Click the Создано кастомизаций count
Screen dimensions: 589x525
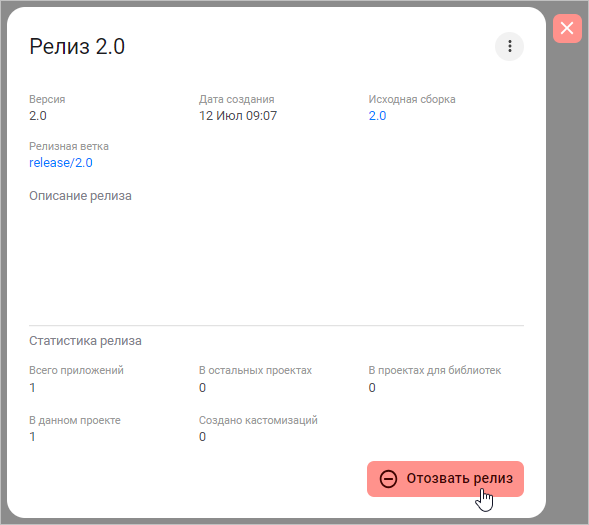202,437
